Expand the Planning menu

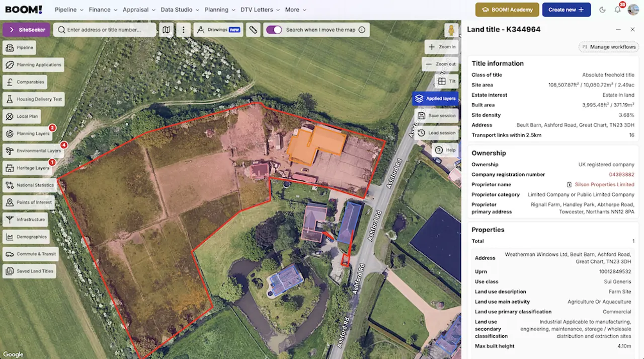pyautogui.click(x=220, y=10)
